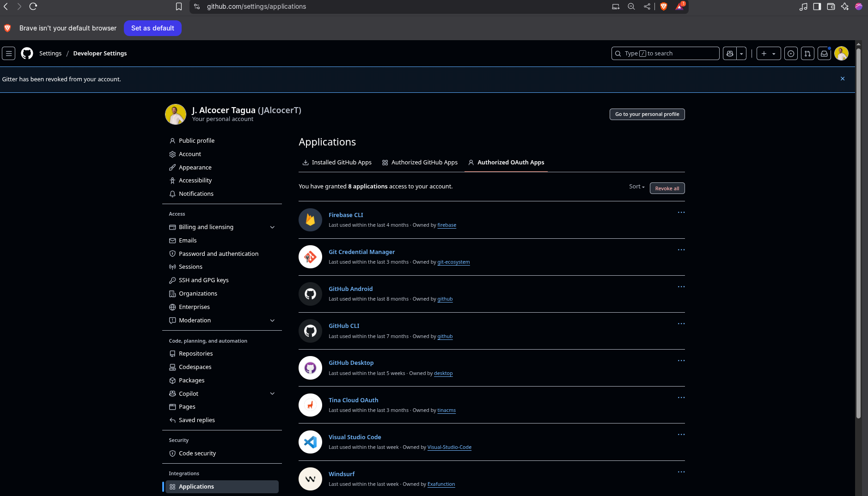Open the GitHub hamburger navigation menu

(x=9, y=54)
